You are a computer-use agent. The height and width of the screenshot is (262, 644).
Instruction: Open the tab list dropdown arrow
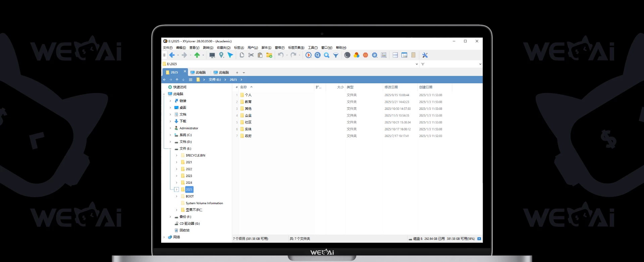(244, 73)
